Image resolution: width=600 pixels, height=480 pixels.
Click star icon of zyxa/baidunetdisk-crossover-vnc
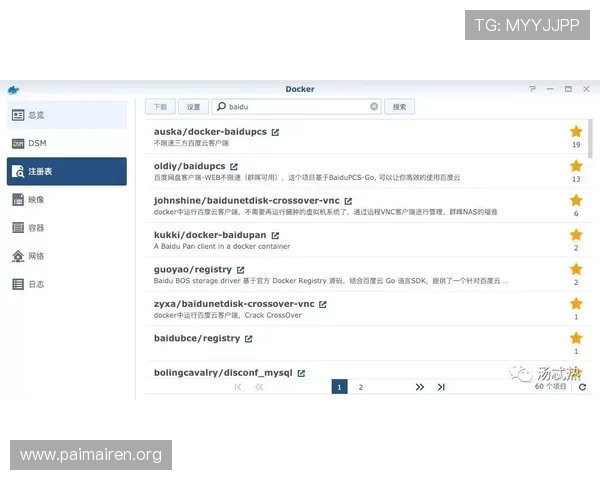[576, 304]
